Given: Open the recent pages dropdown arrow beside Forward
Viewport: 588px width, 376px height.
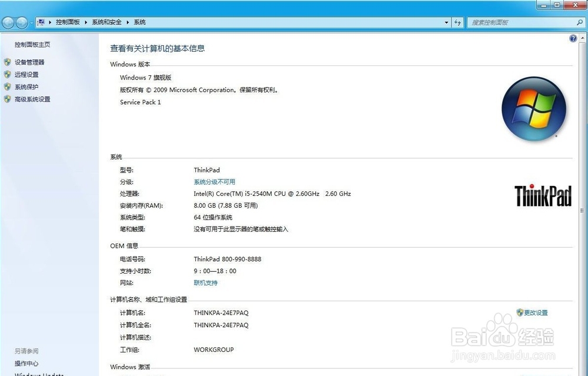Looking at the screenshot, I should click(x=31, y=23).
